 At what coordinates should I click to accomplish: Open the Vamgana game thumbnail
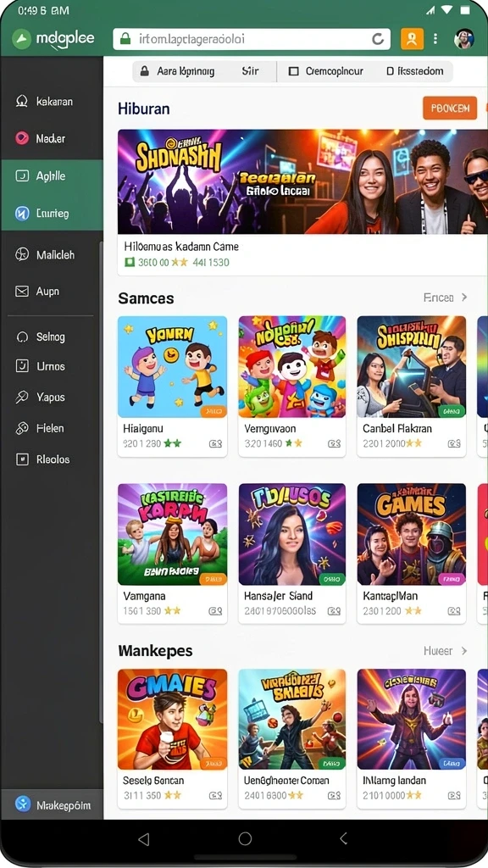tap(172, 534)
